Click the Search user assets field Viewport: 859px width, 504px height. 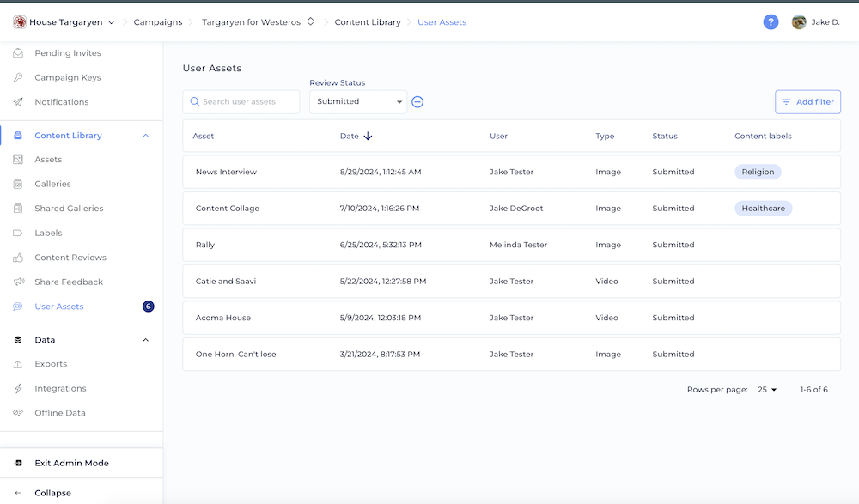tap(241, 102)
